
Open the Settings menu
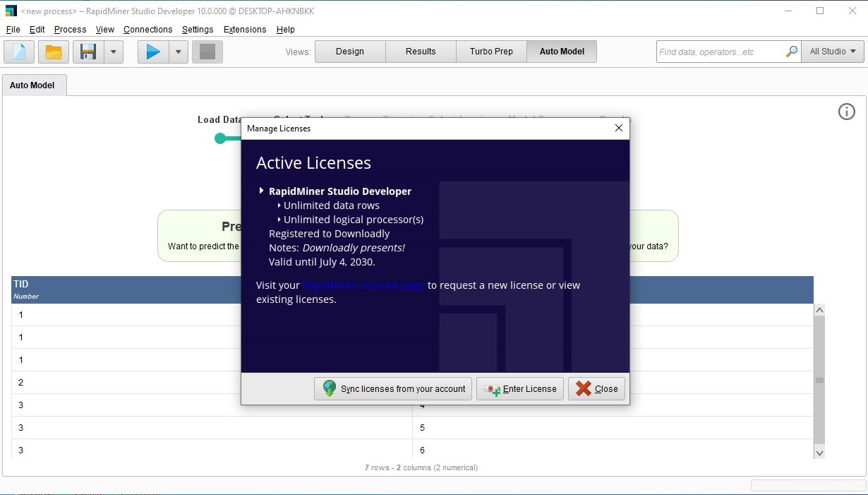point(198,30)
